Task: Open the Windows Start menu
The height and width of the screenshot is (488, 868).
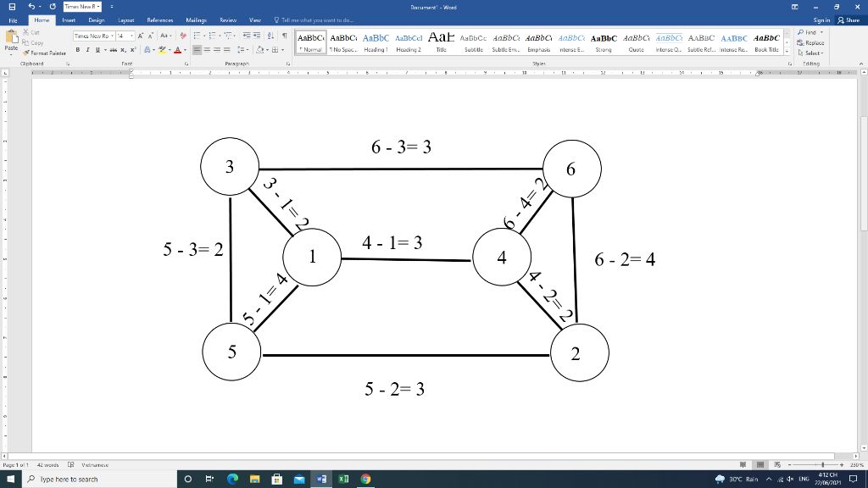Action: (10, 480)
